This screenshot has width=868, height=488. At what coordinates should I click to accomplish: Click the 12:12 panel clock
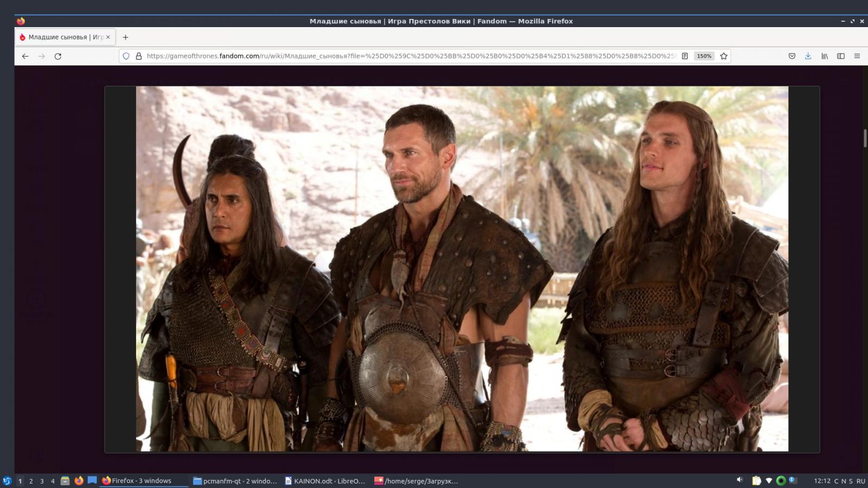click(822, 481)
